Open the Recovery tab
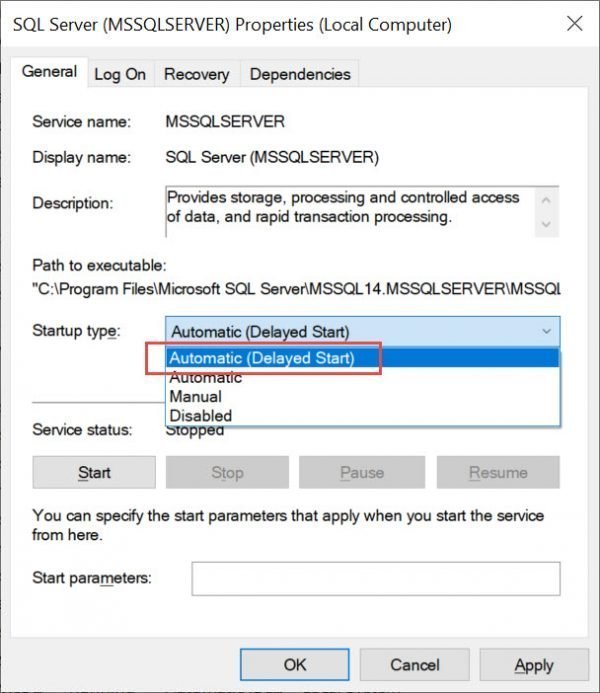600x693 pixels. [196, 74]
